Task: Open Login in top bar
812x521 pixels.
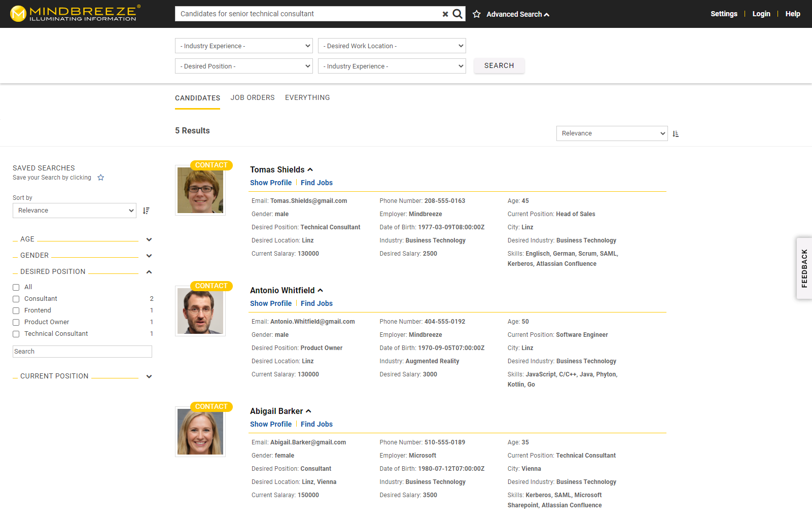Action: coord(761,14)
